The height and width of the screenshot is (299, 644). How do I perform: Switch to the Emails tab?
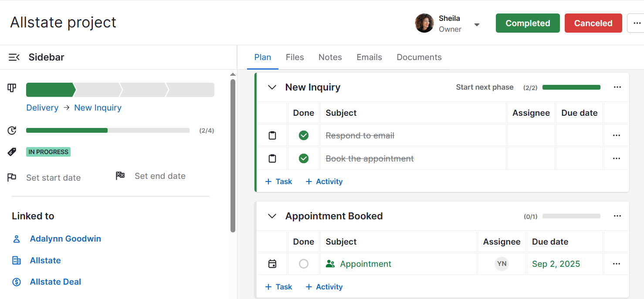pyautogui.click(x=369, y=57)
